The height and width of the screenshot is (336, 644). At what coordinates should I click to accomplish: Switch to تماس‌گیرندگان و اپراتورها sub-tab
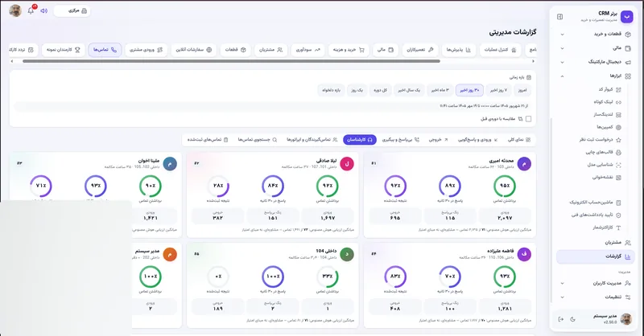pos(312,140)
